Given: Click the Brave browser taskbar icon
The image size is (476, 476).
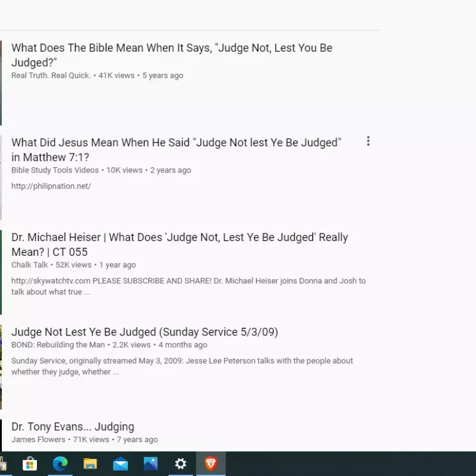Looking at the screenshot, I should (211, 464).
